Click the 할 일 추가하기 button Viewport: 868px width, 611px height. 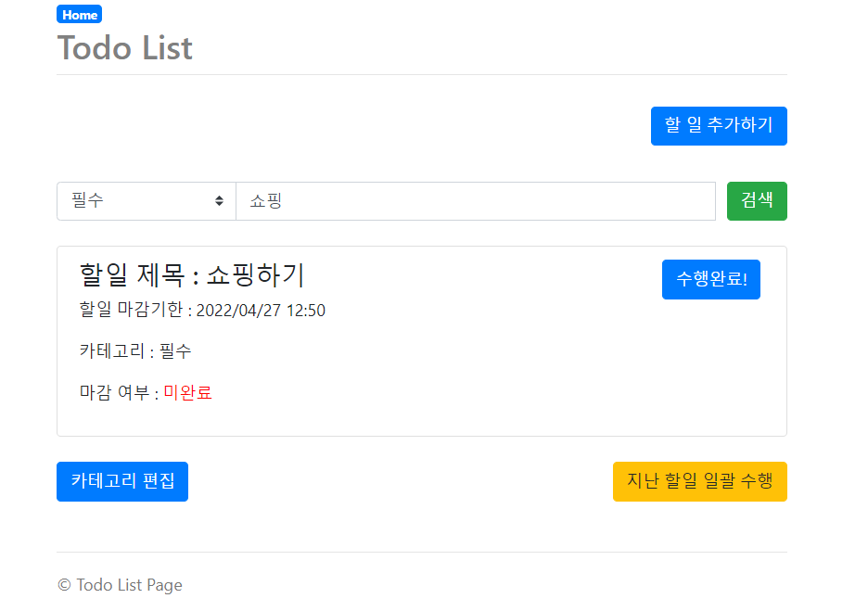(x=719, y=126)
